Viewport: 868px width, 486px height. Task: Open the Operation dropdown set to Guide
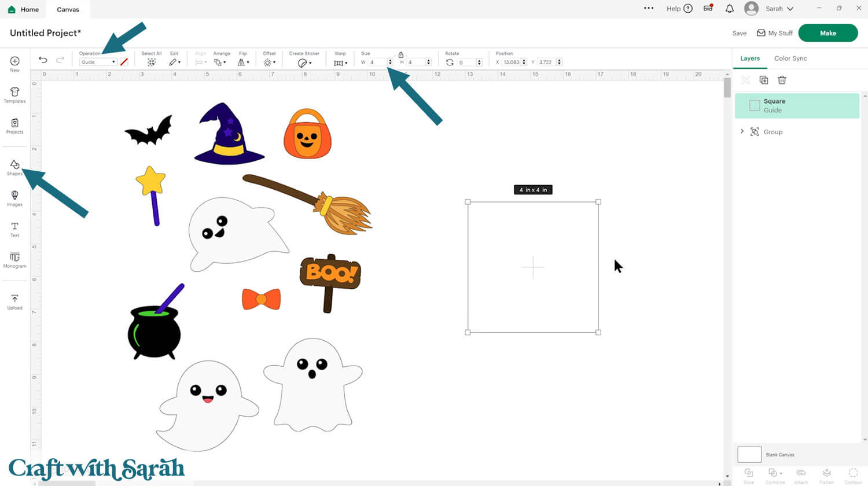click(98, 62)
